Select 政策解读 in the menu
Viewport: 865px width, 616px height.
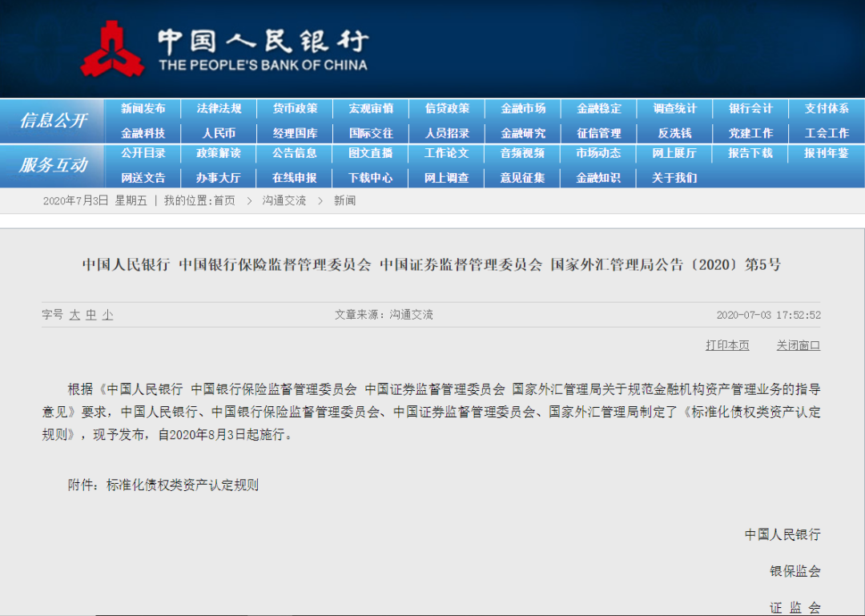(x=219, y=154)
